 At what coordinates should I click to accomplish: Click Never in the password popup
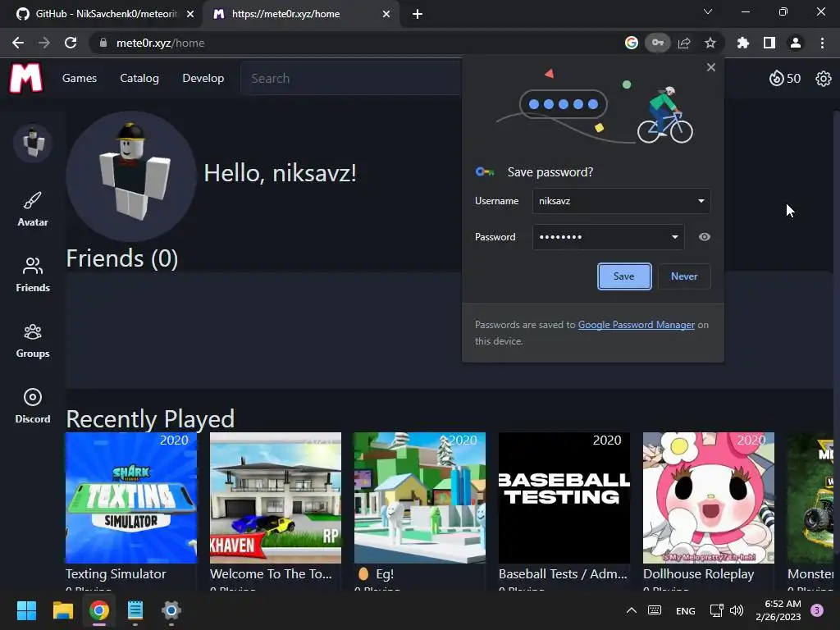click(x=684, y=276)
